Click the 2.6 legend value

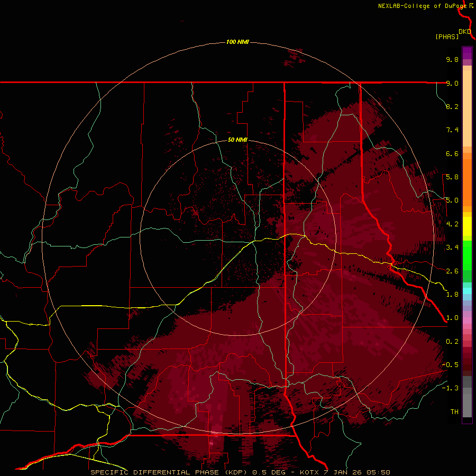[452, 271]
